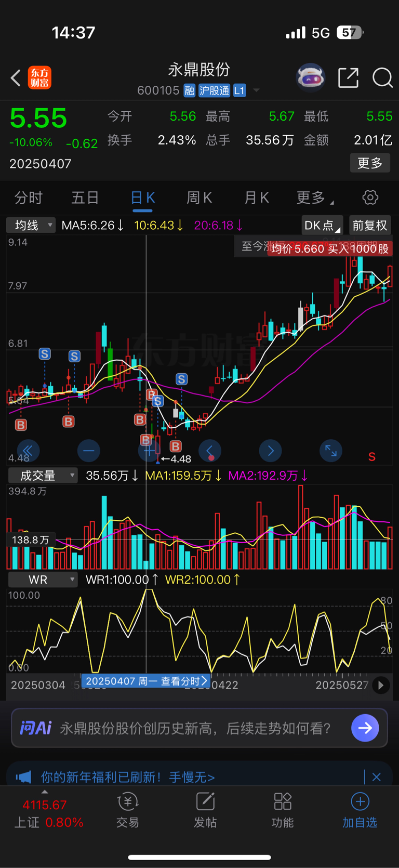Switch the 前复权 price adjustment option

tap(370, 225)
